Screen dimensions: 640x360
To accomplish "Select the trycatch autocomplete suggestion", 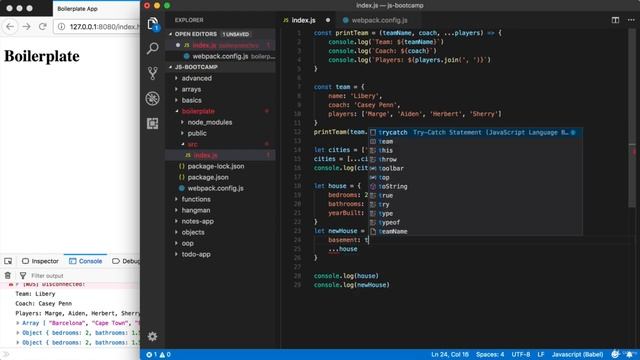I will click(x=476, y=132).
